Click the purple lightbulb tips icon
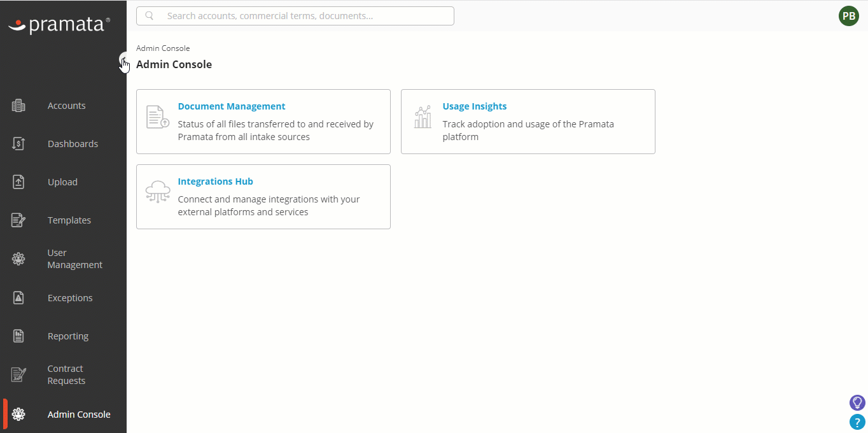This screenshot has height=433, width=868. click(x=857, y=402)
